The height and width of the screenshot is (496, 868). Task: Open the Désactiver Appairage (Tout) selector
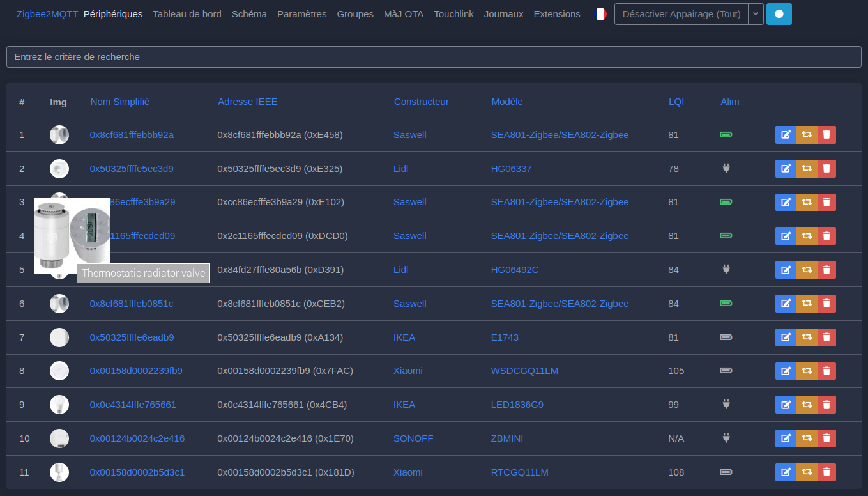pyautogui.click(x=680, y=13)
